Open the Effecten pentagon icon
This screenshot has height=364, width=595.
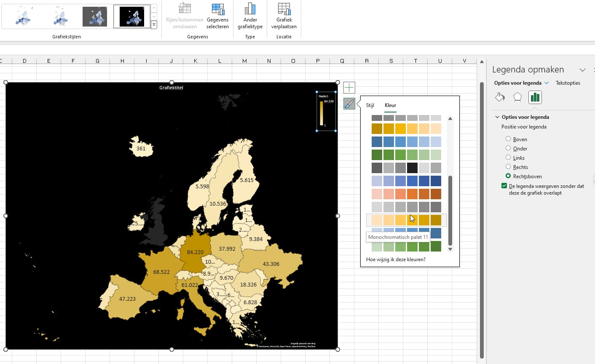point(517,97)
